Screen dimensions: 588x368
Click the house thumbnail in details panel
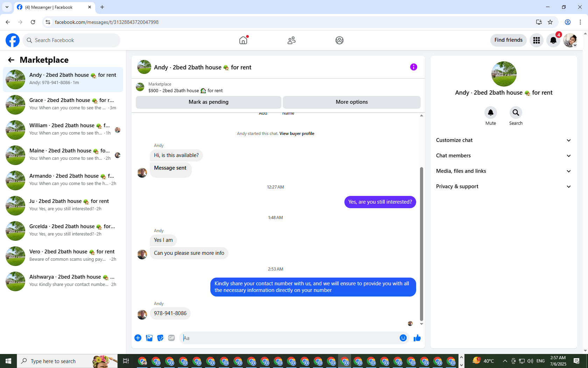click(x=504, y=74)
